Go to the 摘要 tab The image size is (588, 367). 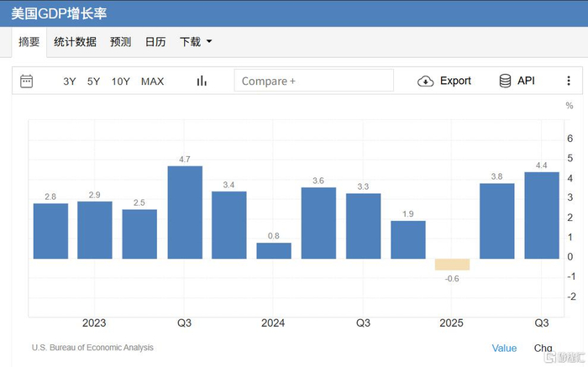[x=29, y=42]
